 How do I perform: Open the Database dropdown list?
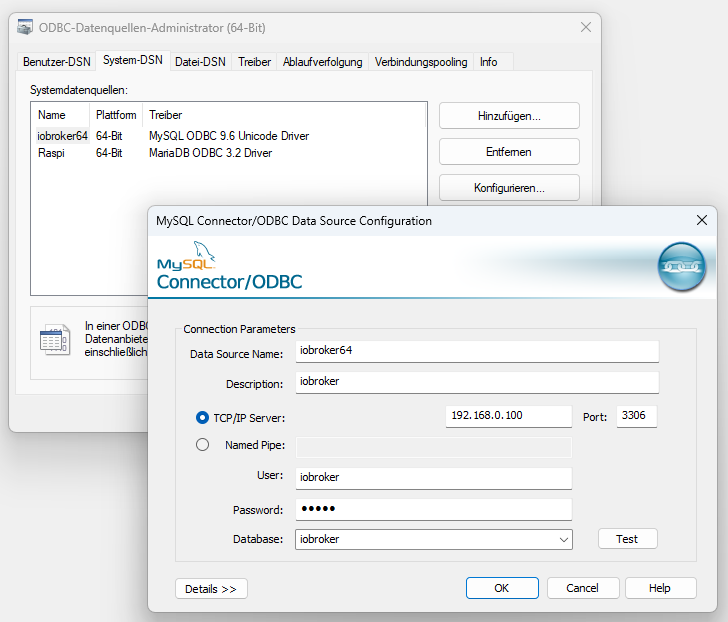pyautogui.click(x=564, y=539)
